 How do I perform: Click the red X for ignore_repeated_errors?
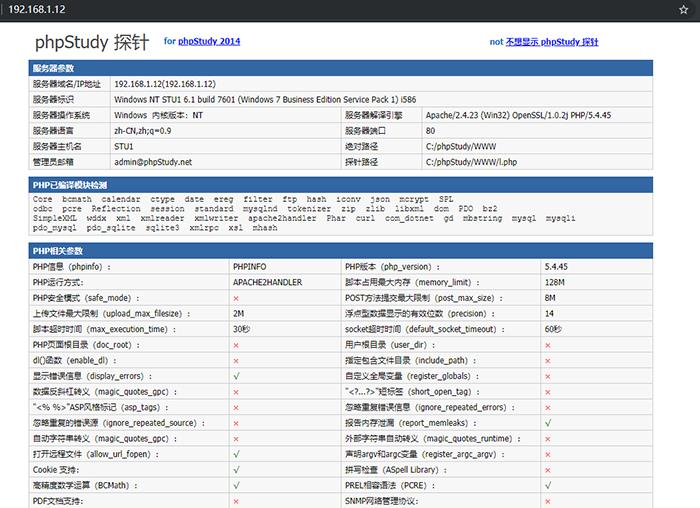click(x=548, y=408)
